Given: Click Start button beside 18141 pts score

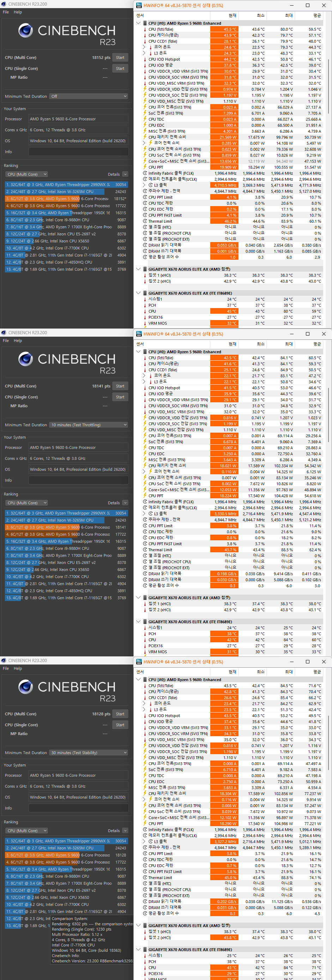Looking at the screenshot, I should point(120,386).
